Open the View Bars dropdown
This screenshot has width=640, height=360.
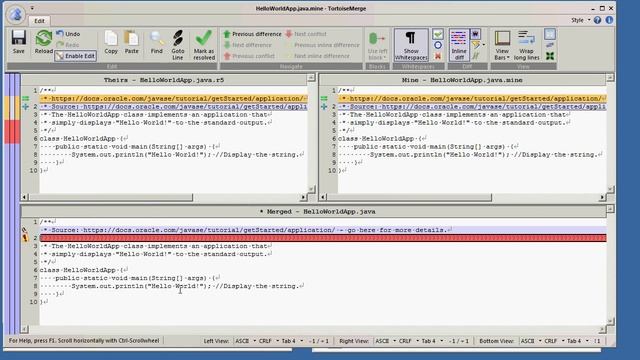tap(502, 45)
